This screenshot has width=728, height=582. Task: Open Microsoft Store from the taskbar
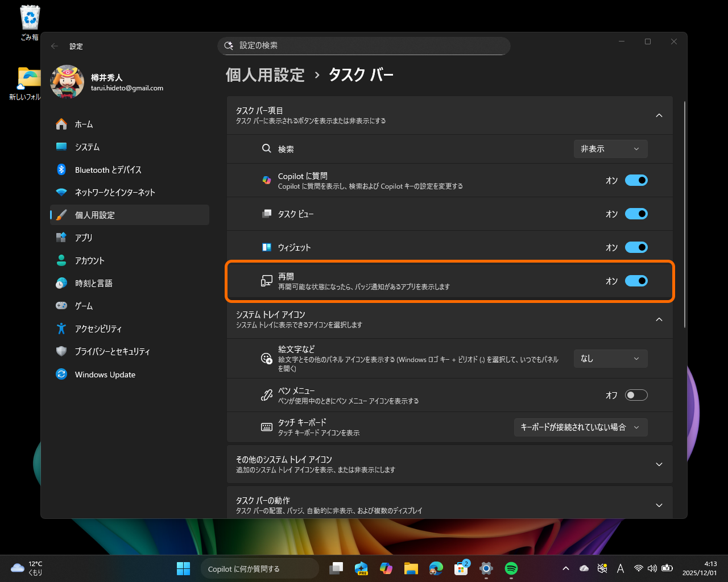pos(461,568)
